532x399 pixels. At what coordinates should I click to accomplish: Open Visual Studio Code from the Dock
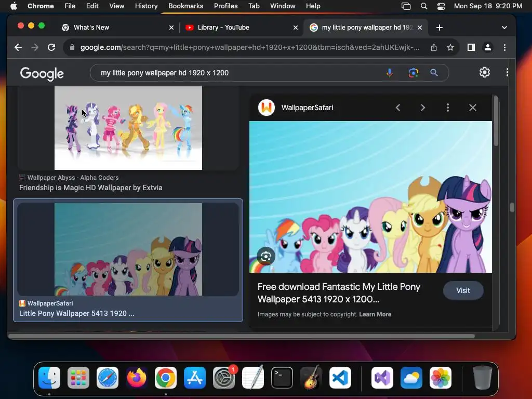(340, 378)
